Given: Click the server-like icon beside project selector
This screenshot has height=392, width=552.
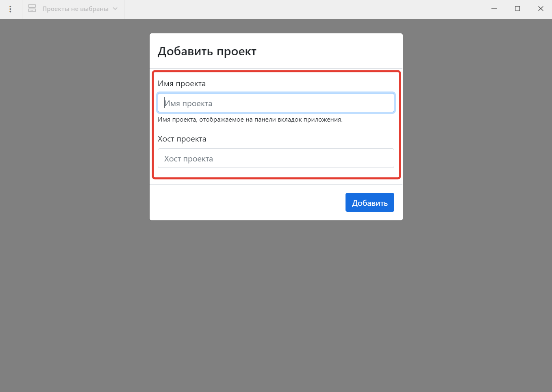Looking at the screenshot, I should [32, 9].
